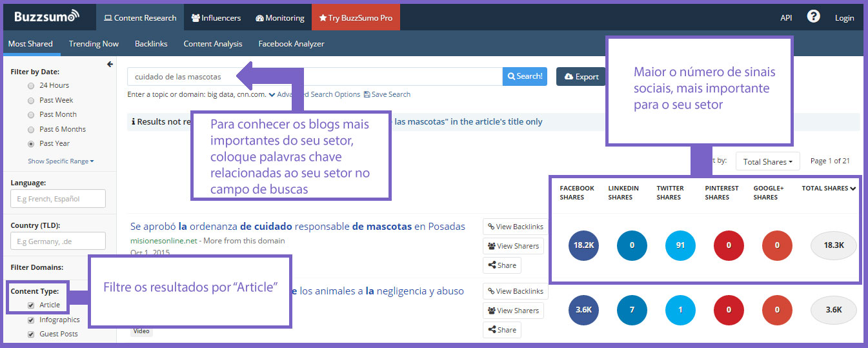Expand Show Specific Range options

[x=61, y=161]
